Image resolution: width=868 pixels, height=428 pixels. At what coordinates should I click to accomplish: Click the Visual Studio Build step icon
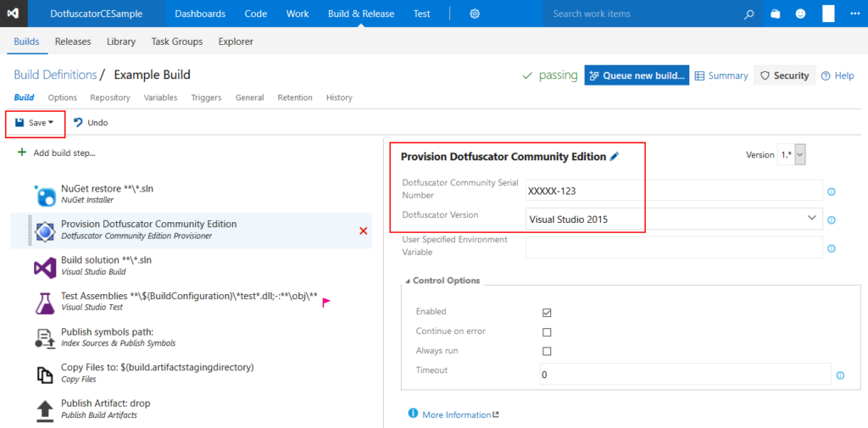44,266
